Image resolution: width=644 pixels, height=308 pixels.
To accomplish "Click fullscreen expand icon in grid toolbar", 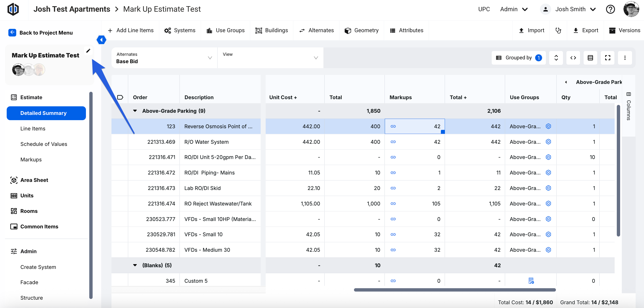I will [607, 58].
